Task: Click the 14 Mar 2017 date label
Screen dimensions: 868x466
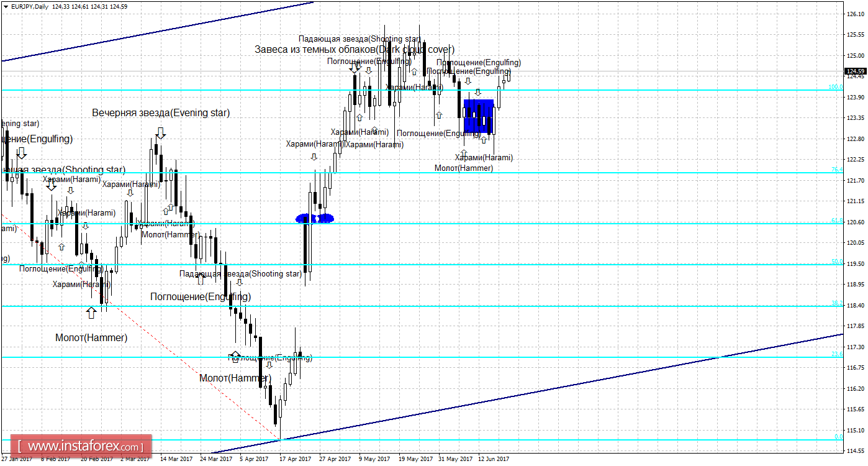Action: (176, 459)
